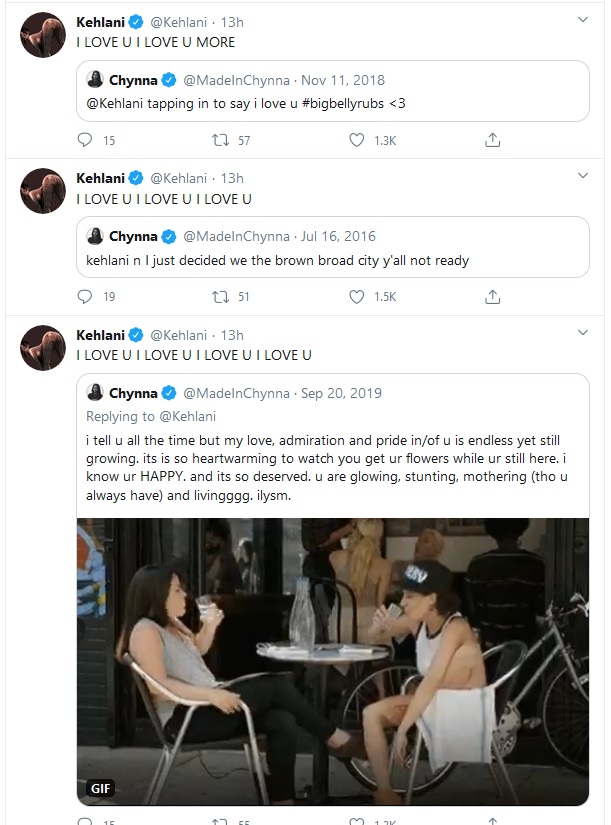Reply to the tweet with 19 comments
The width and height of the screenshot is (611, 825).
[85, 296]
